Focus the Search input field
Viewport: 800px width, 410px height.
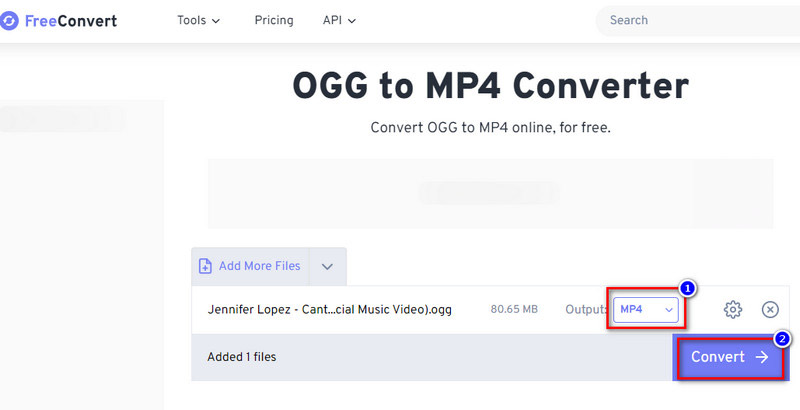click(700, 20)
